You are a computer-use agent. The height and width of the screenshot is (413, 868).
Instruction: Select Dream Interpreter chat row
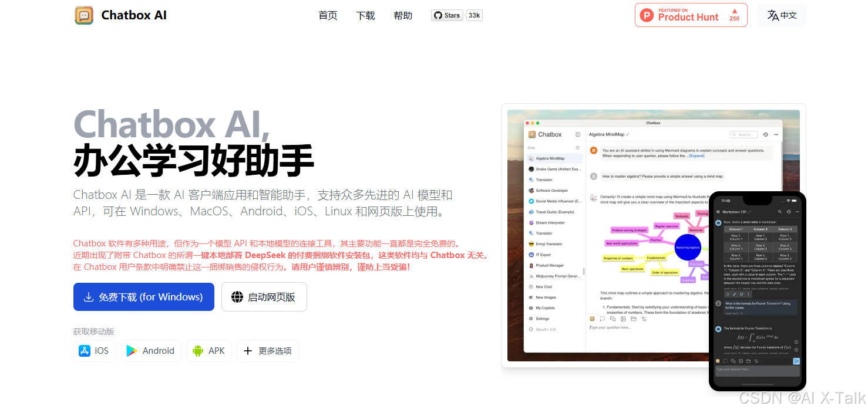tap(554, 223)
